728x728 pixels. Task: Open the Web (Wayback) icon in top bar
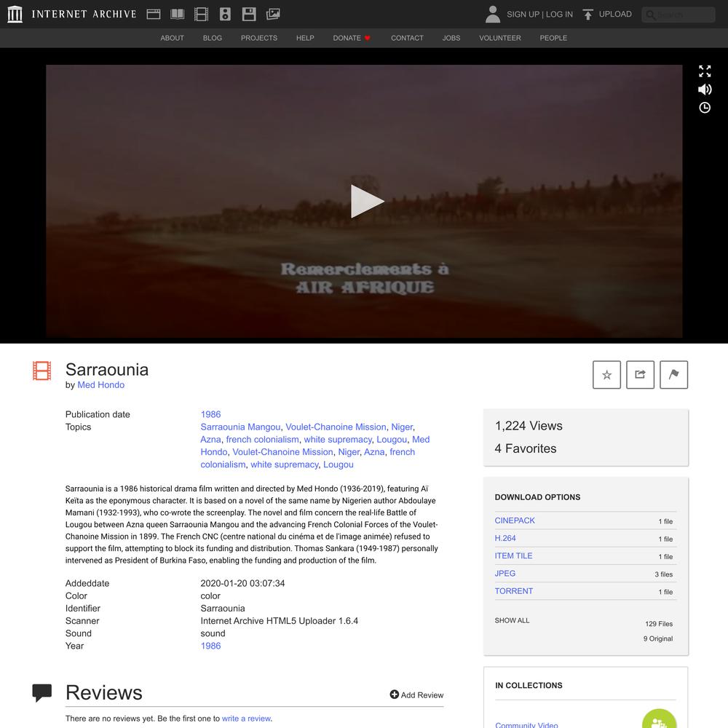(x=154, y=14)
